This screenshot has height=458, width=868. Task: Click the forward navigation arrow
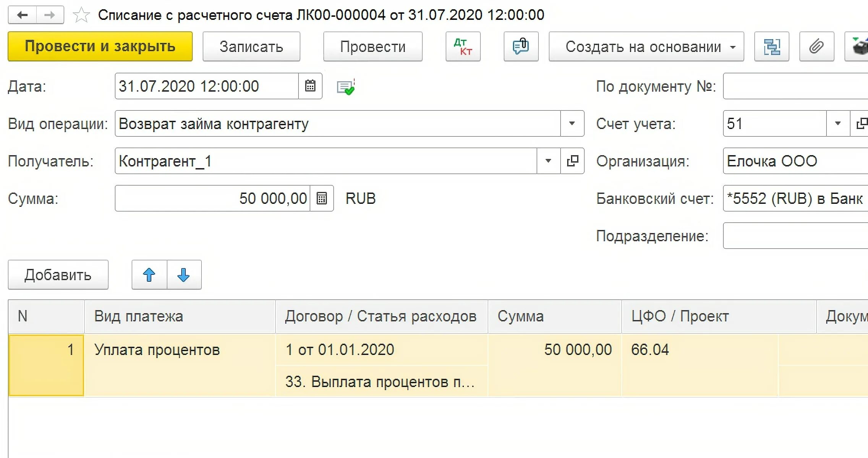[50, 15]
